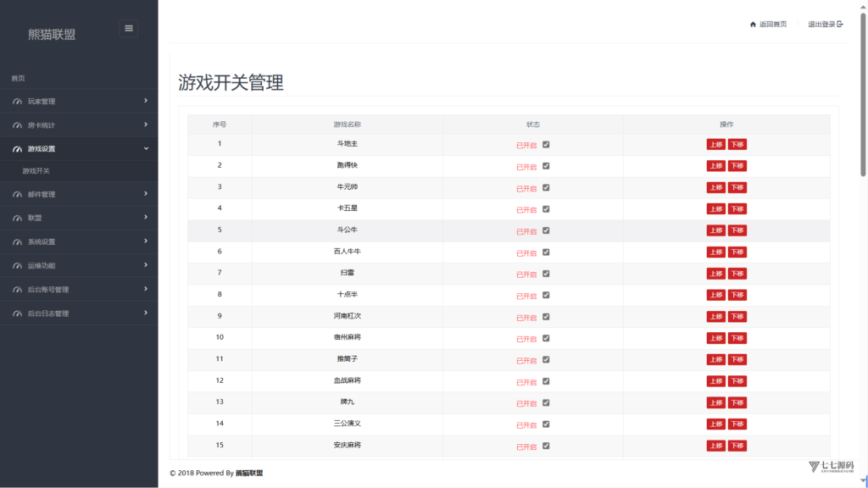Screen dimensions: 868x488
Task: Uncheck the status checkbox for 扫雷
Action: pos(546,274)
